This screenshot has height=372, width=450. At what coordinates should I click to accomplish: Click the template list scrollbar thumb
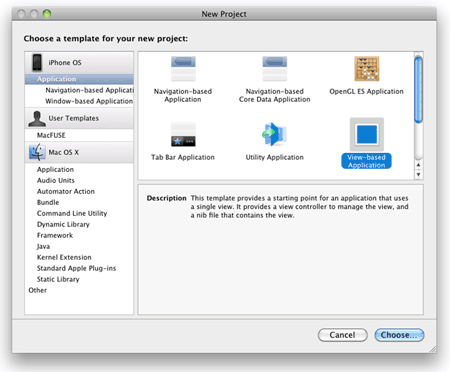tap(418, 90)
